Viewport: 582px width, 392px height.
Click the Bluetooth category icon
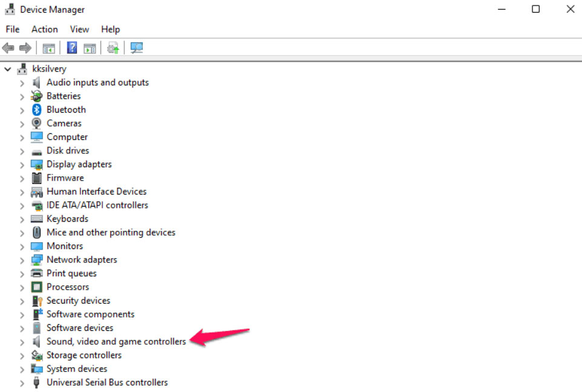click(36, 110)
